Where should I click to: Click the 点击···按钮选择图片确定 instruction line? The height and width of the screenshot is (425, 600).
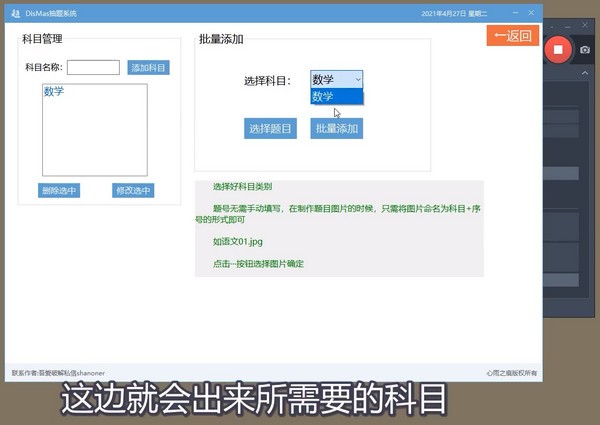coord(258,264)
